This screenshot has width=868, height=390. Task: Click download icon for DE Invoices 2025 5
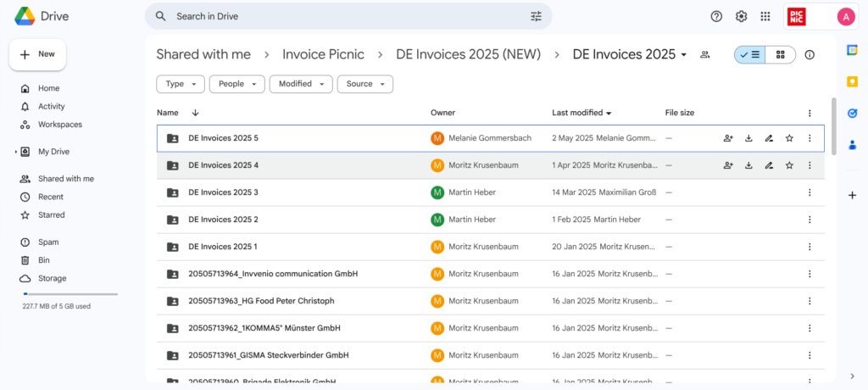[x=748, y=138]
